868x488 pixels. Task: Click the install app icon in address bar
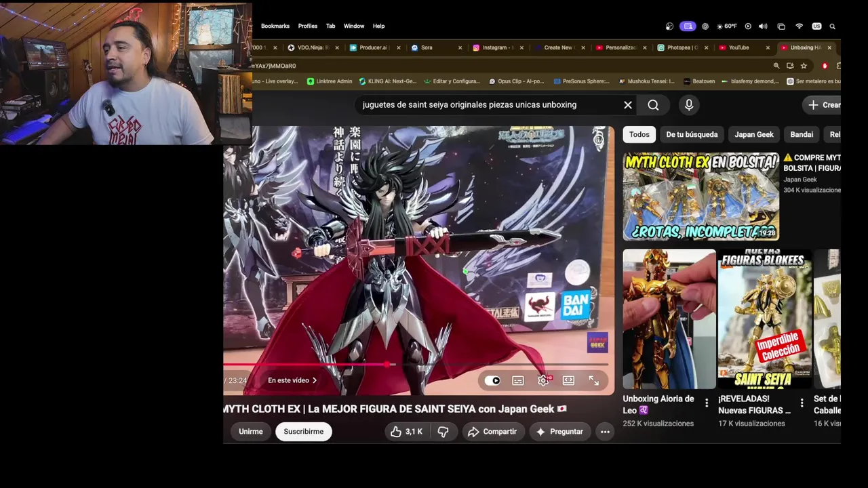click(790, 66)
